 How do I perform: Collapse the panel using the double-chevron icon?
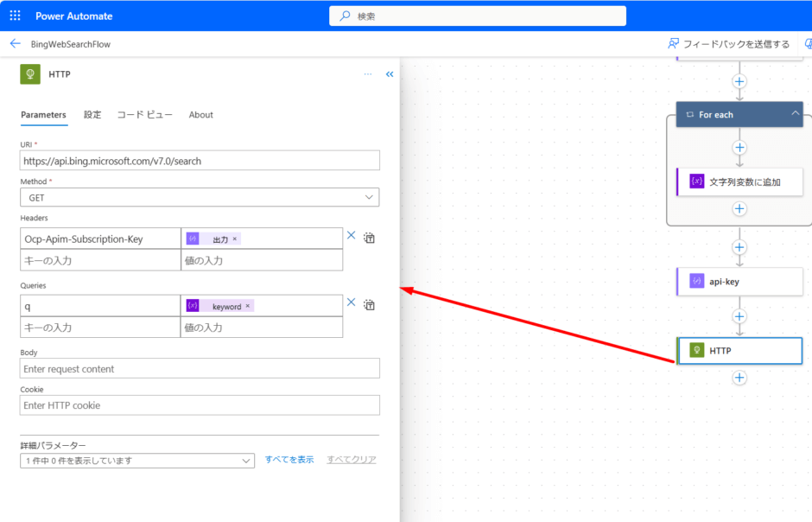pyautogui.click(x=389, y=73)
